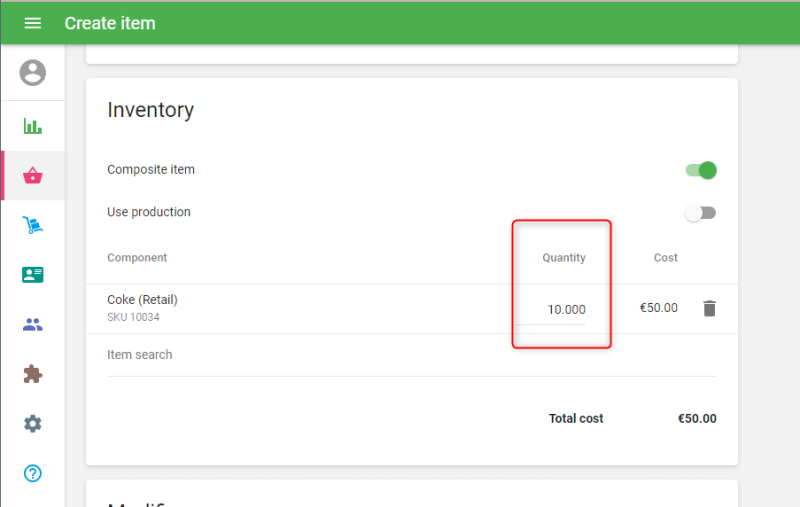Image resolution: width=800 pixels, height=507 pixels.
Task: Open Settings gear icon in sidebar
Action: click(33, 424)
